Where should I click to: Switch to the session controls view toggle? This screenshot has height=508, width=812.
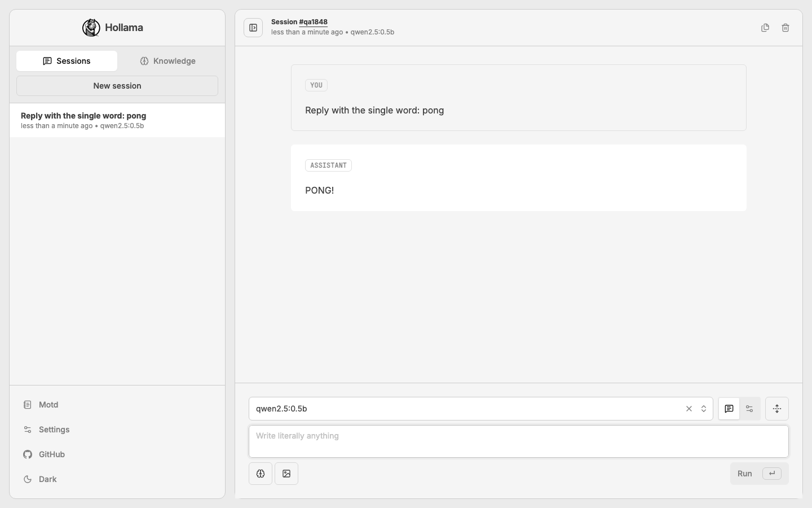click(749, 409)
